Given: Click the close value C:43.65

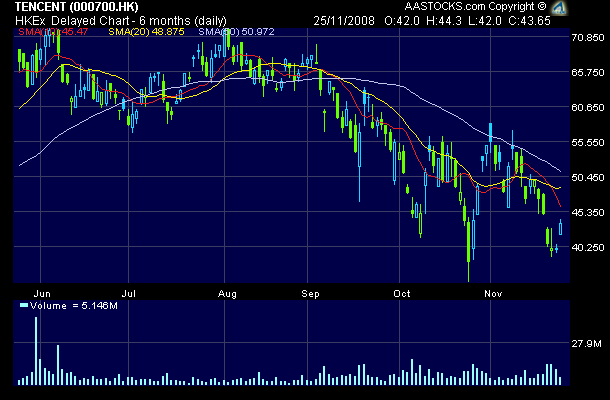Looking at the screenshot, I should [529, 21].
